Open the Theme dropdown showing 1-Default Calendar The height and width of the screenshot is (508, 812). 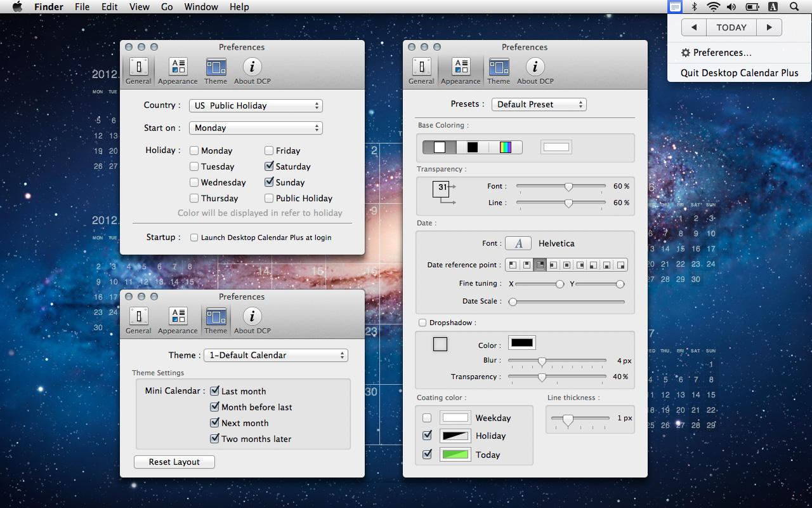click(x=275, y=355)
